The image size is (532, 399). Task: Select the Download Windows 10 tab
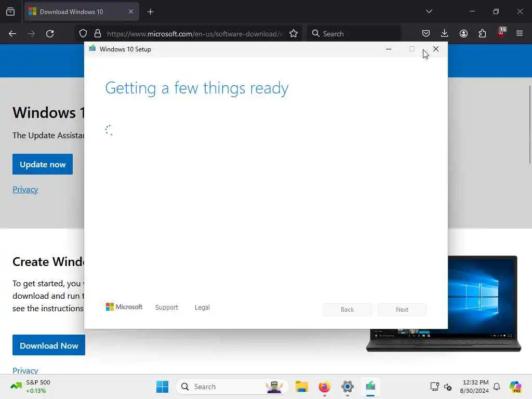(x=82, y=11)
